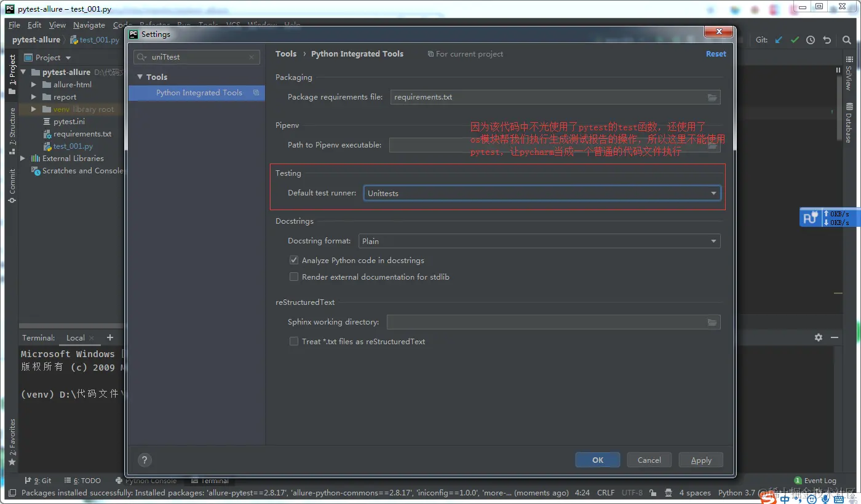Open terminal settings gear icon
861x504 pixels.
coord(818,337)
